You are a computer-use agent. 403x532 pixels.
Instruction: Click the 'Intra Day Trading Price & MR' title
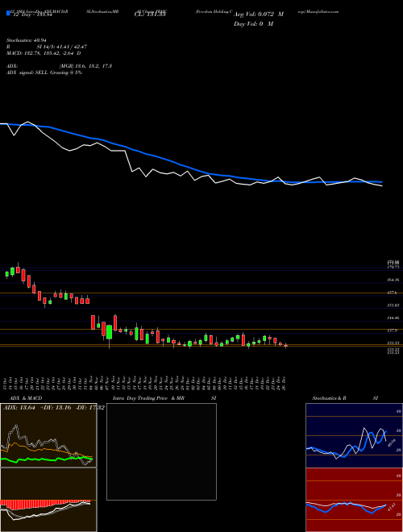(x=150, y=398)
